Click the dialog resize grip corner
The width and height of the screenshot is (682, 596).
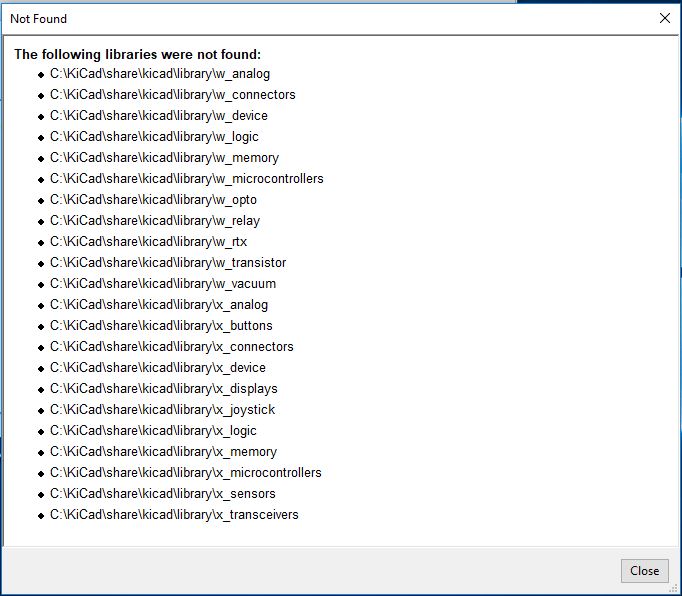pyautogui.click(x=675, y=589)
